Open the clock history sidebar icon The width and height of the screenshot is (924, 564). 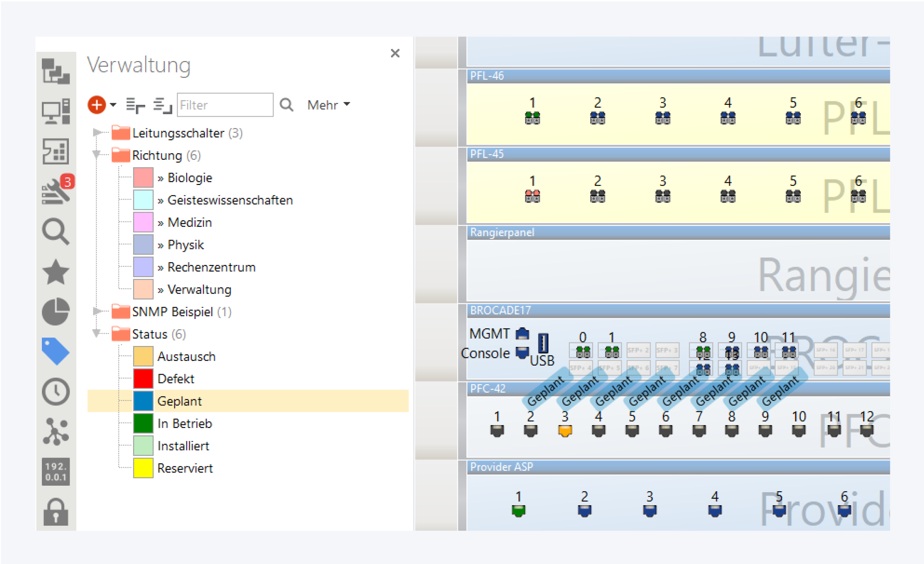(56, 391)
